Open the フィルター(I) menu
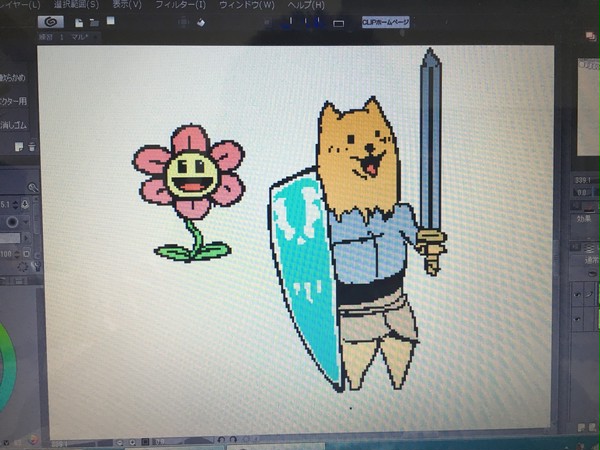The height and width of the screenshot is (450, 600). pyautogui.click(x=181, y=5)
